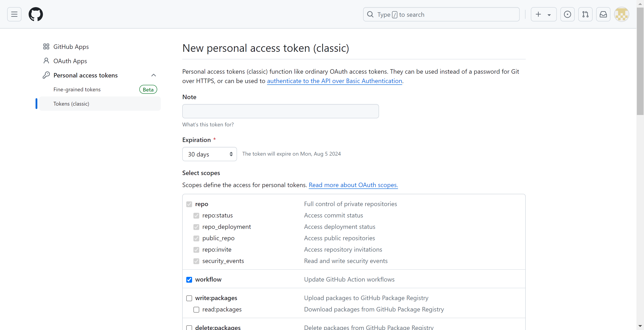Screen dimensions: 644x330
Task: Collapse the Personal access tokens section
Action: tap(153, 75)
